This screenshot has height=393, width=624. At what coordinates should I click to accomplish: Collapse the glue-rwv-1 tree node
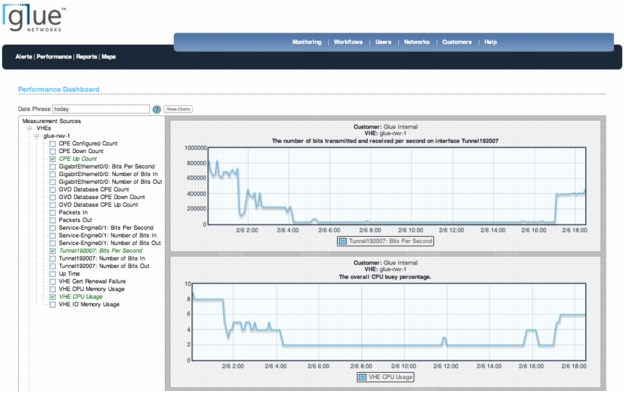click(36, 136)
